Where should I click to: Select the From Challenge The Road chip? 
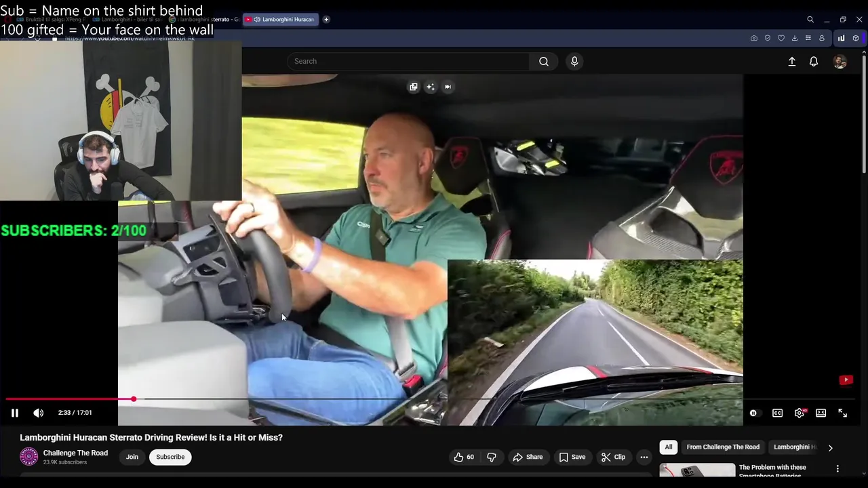tap(723, 447)
